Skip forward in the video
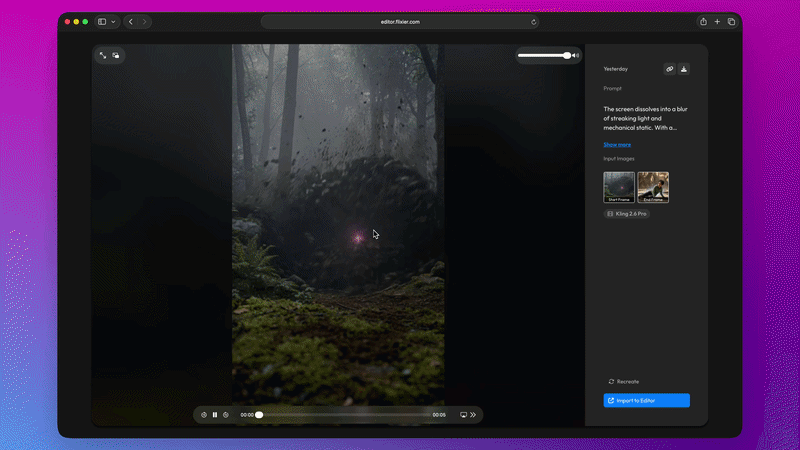This screenshot has height=450, width=800. (x=226, y=414)
